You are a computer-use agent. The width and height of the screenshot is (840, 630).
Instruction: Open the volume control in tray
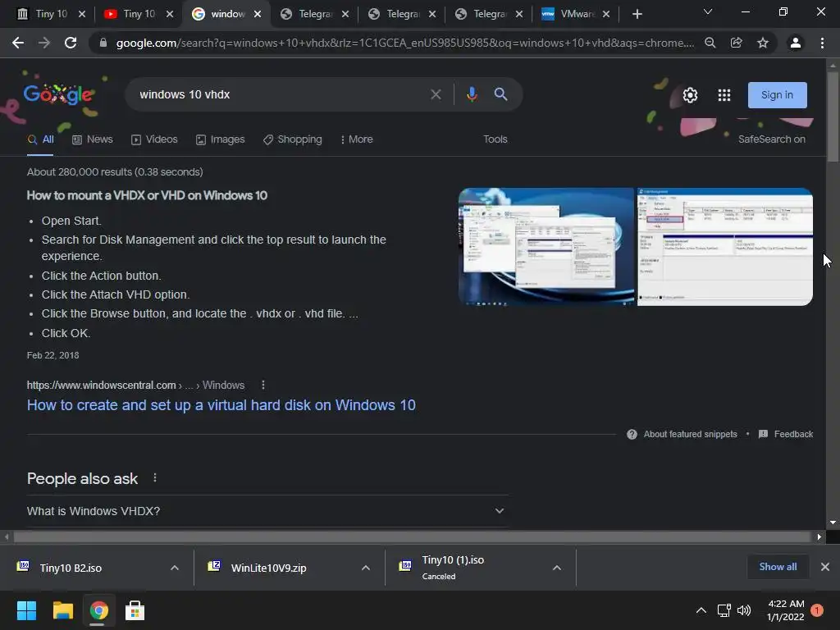[744, 610]
